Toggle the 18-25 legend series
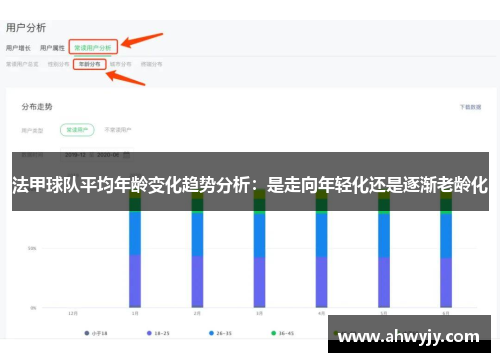This screenshot has width=500, height=362. click(158, 333)
